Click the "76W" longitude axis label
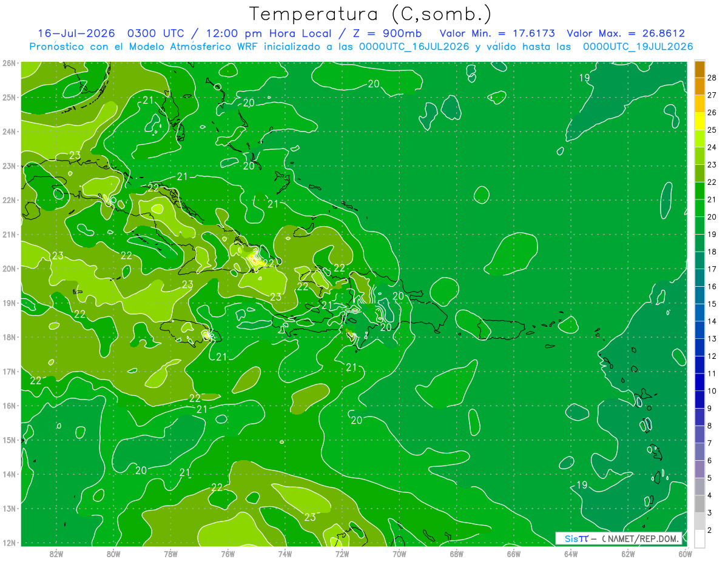The image size is (728, 562). point(227,554)
